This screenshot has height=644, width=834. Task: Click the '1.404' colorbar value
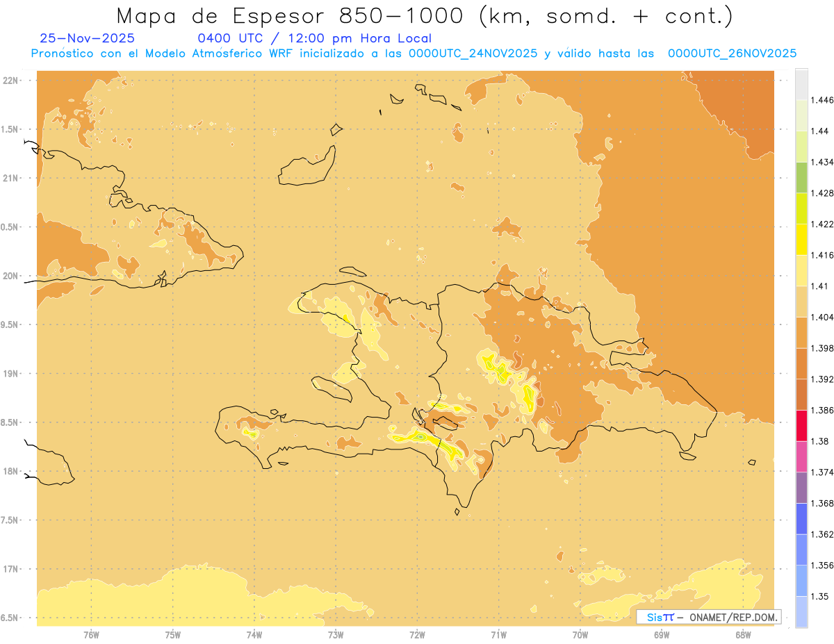click(822, 317)
